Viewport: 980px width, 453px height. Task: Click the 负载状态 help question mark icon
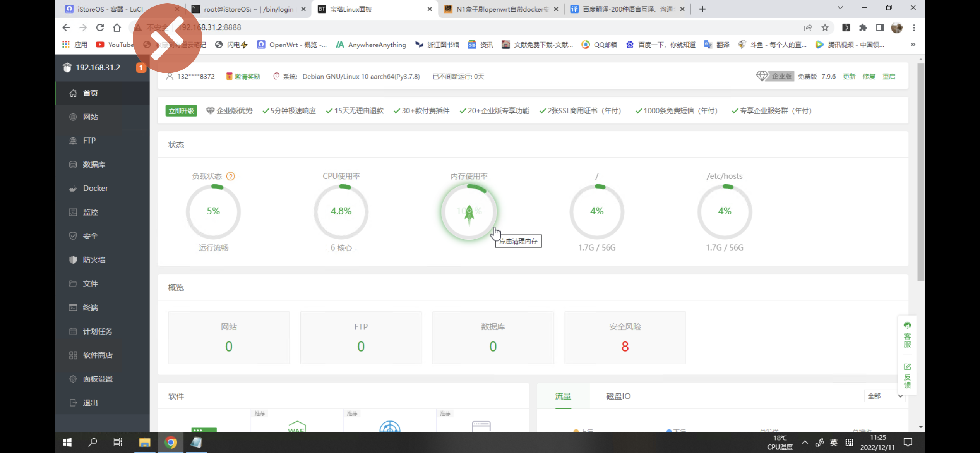point(230,176)
